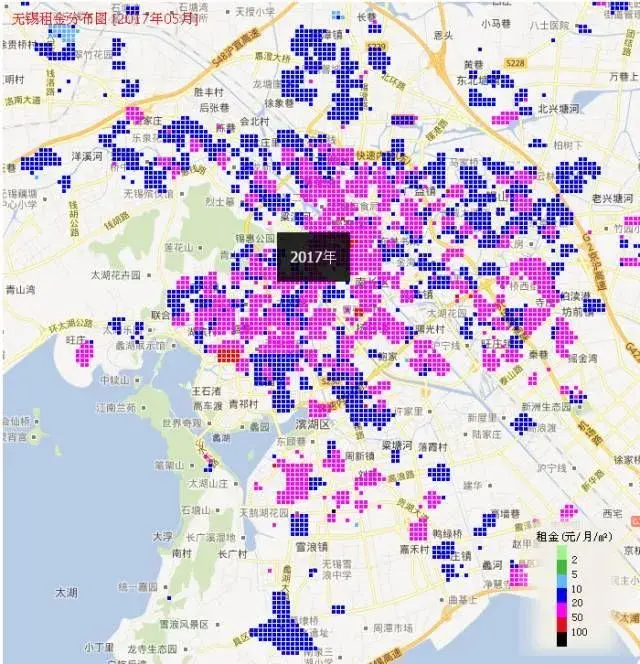The image size is (640, 664).
Task: Click the 后张巷 label
Action: [x=214, y=108]
